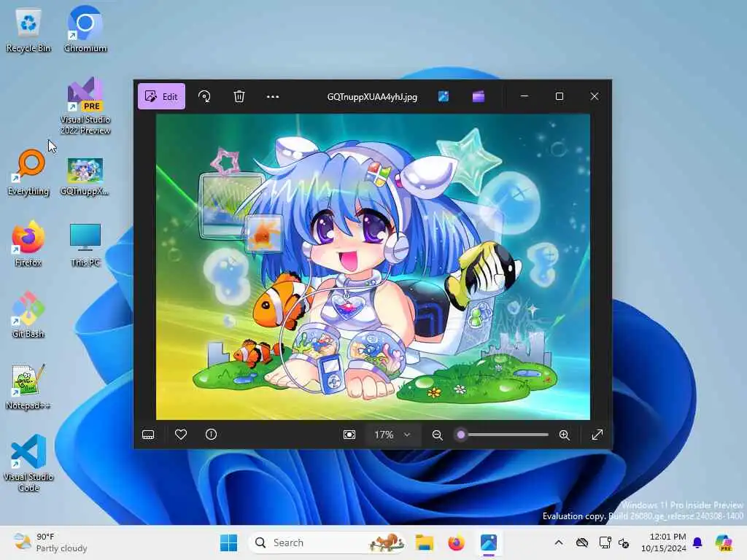Select the Recycle Bin desktop icon
747x560 pixels.
pyautogui.click(x=28, y=31)
